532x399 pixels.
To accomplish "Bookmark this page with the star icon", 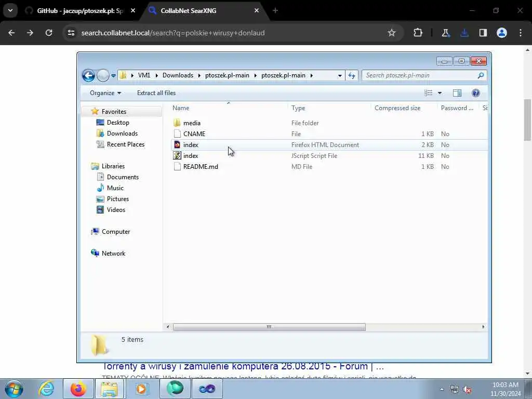I will pos(392,33).
